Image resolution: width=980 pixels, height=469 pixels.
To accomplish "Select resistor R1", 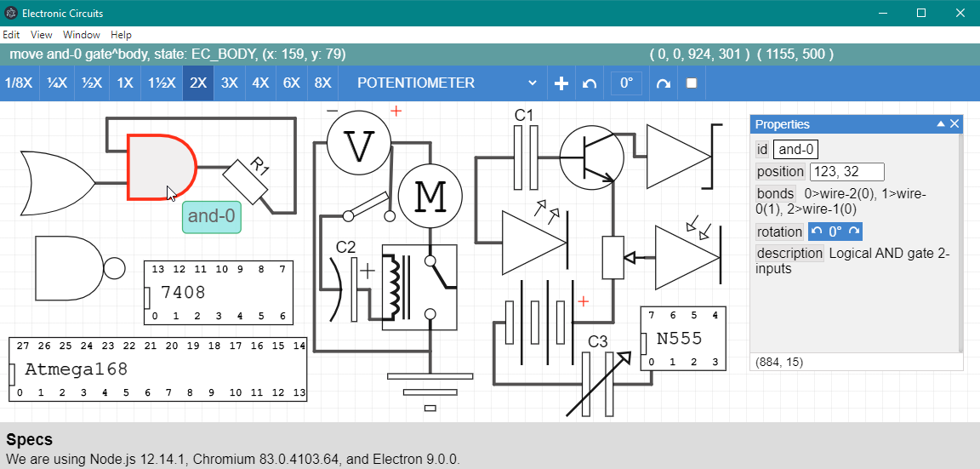I will click(246, 180).
